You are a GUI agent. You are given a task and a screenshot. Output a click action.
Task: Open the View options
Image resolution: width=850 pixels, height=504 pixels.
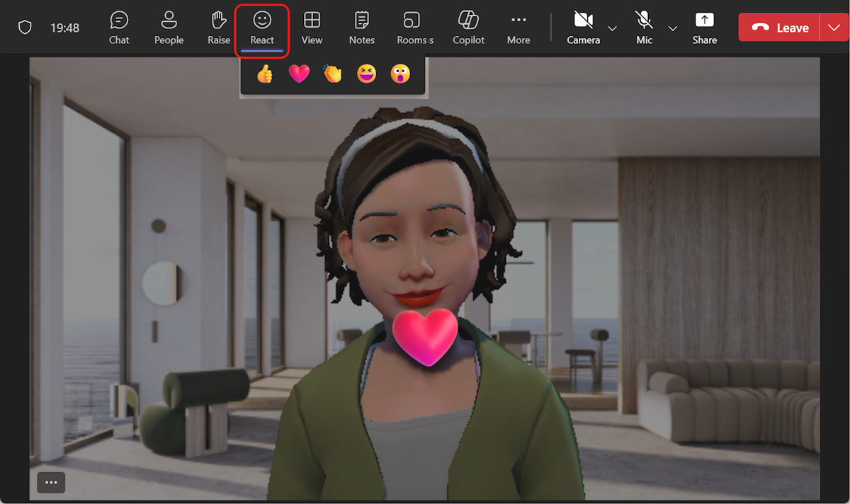point(312,27)
